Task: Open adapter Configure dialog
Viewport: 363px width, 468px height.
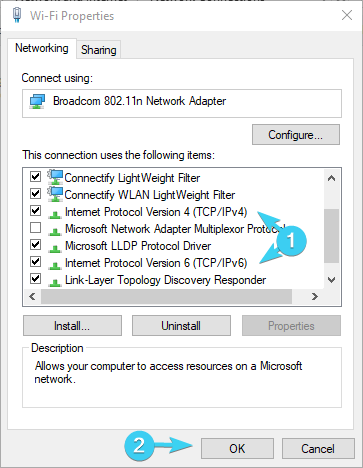Action: click(296, 135)
